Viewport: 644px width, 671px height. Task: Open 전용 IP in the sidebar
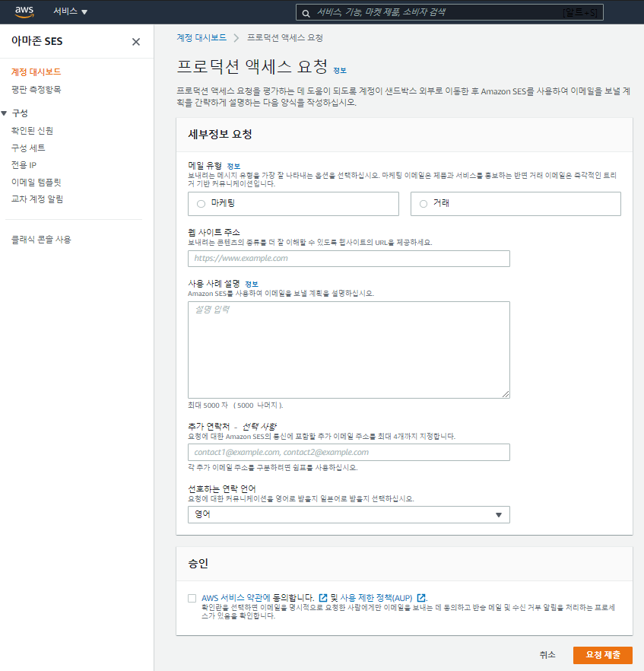[24, 165]
